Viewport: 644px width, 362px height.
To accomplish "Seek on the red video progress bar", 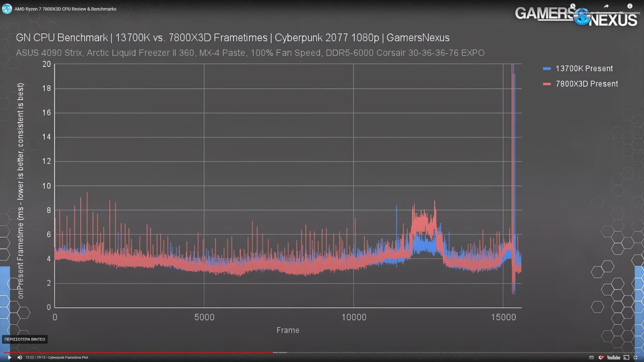I will [139, 352].
